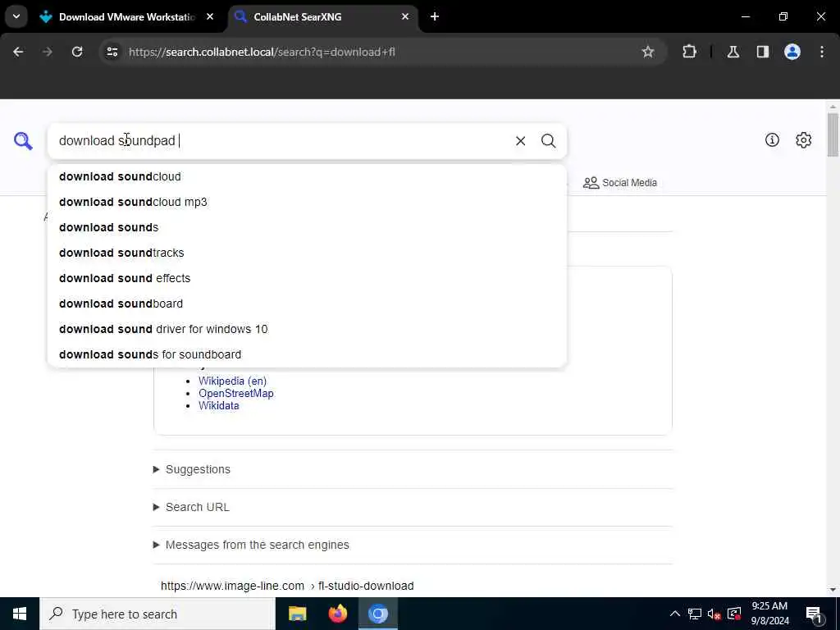840x630 pixels.
Task: Open the OpenStreetMap link
Action: tap(236, 393)
